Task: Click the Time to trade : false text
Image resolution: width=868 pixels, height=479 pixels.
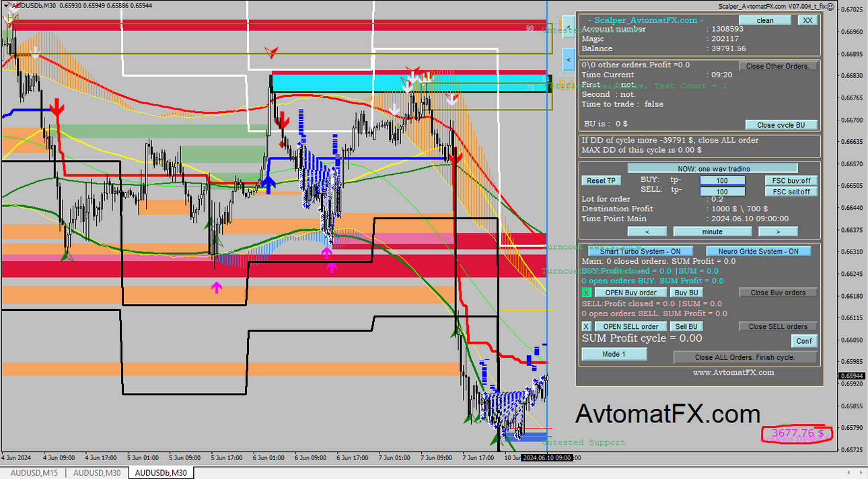Action: pos(622,104)
